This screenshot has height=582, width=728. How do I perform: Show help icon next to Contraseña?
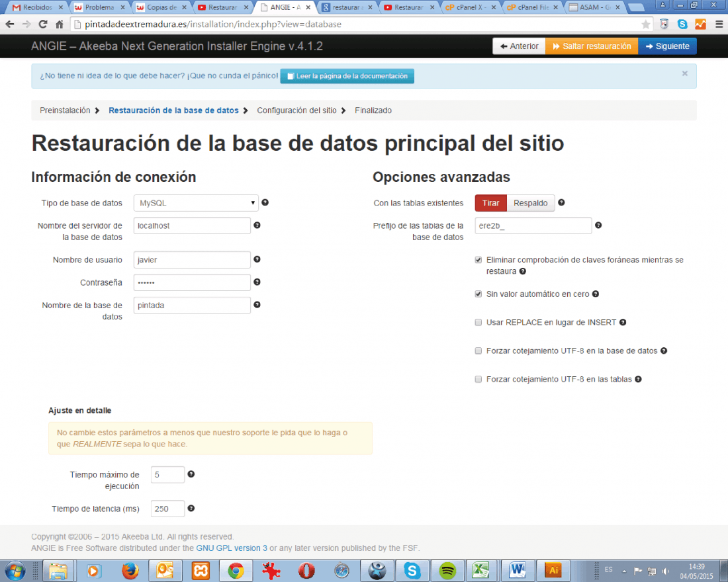coord(257,282)
